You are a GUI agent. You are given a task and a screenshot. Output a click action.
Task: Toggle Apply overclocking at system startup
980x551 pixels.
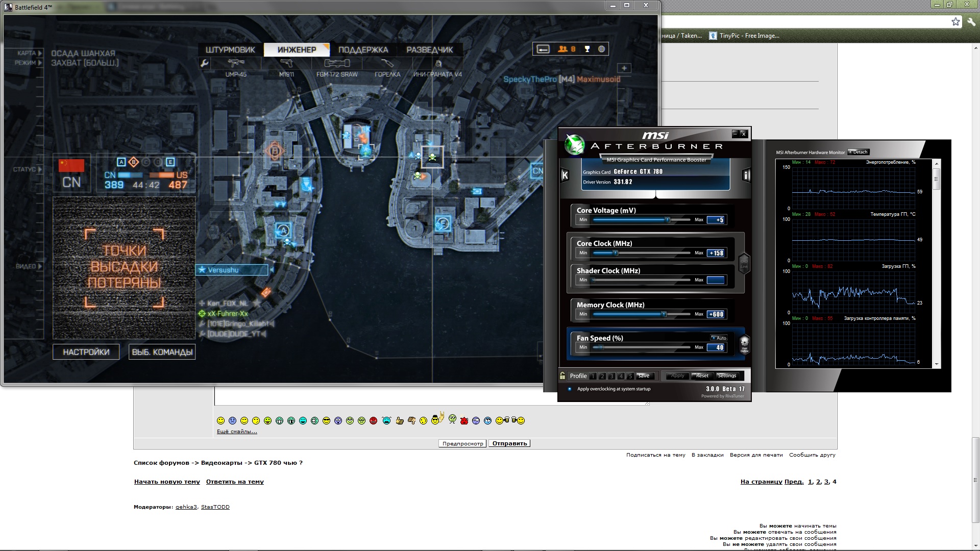point(570,389)
